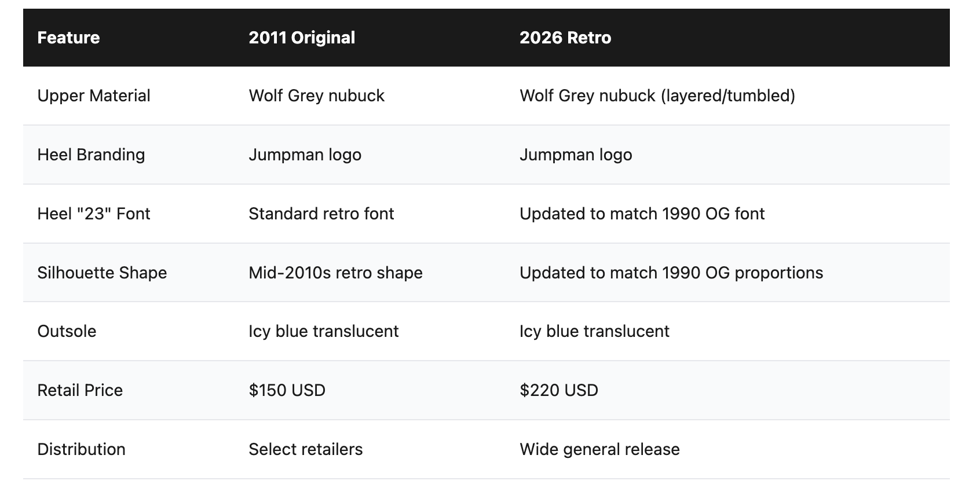
Task: Click the Wide general release cell
Action: [x=599, y=449]
